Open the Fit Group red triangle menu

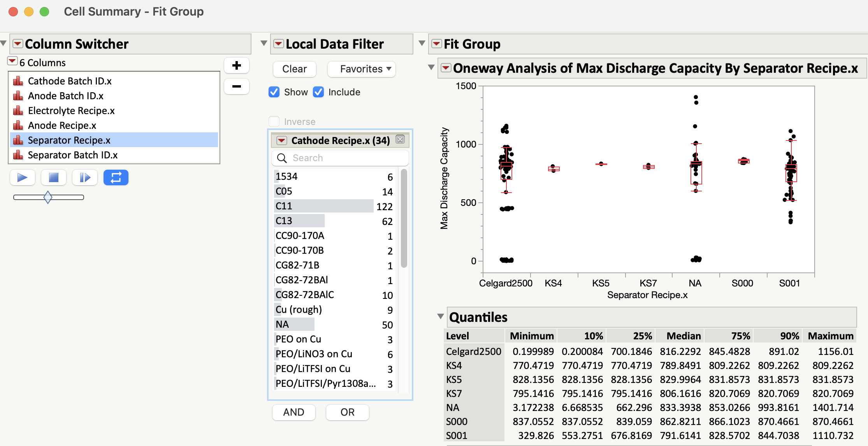(437, 44)
